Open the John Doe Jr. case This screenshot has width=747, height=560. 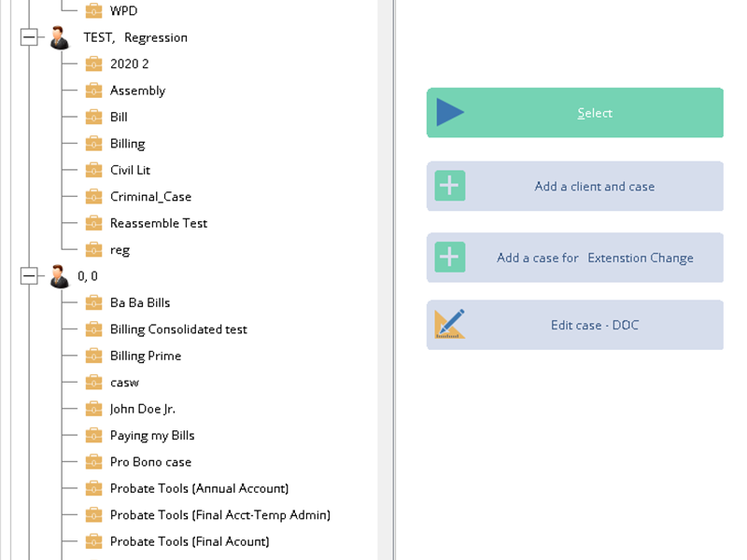click(142, 409)
